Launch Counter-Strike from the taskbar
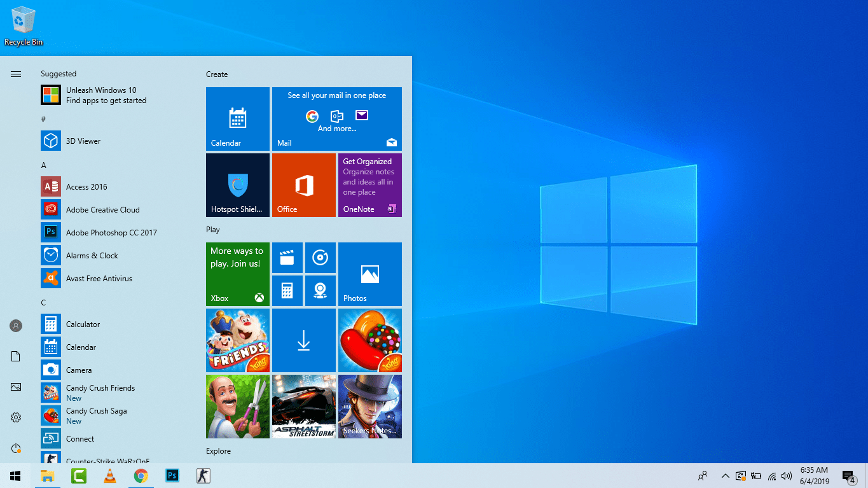 click(203, 476)
